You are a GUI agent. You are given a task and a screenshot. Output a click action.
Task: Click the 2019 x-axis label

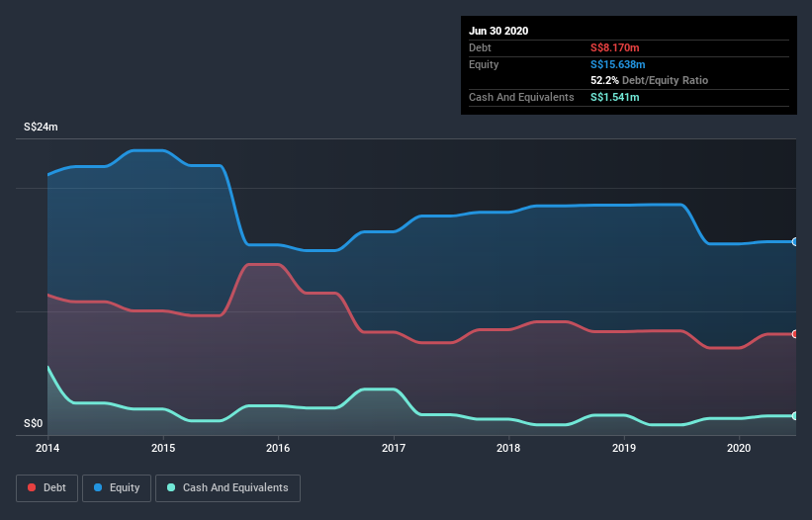pyautogui.click(x=624, y=448)
